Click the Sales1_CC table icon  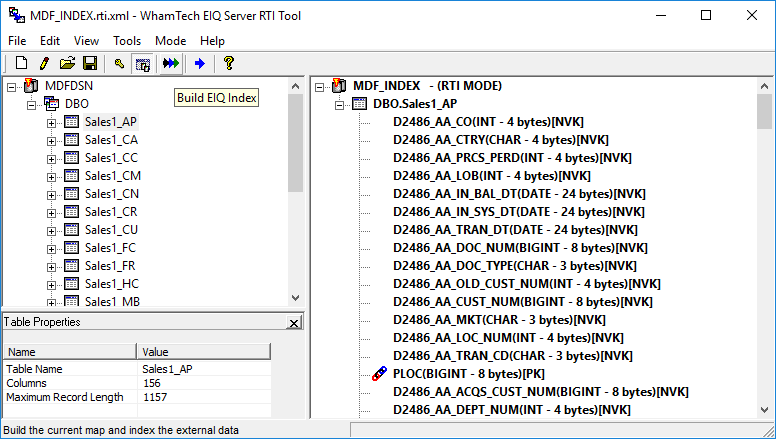pos(72,157)
